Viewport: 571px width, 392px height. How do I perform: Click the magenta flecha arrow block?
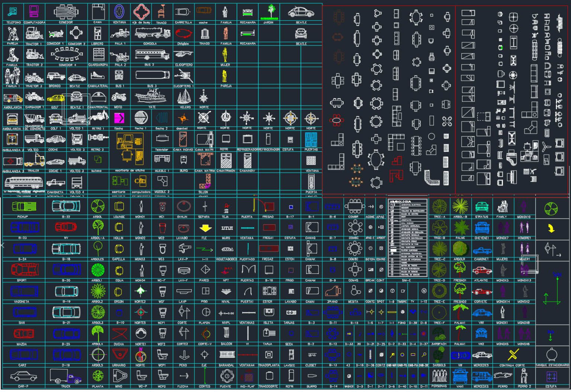tap(119, 118)
